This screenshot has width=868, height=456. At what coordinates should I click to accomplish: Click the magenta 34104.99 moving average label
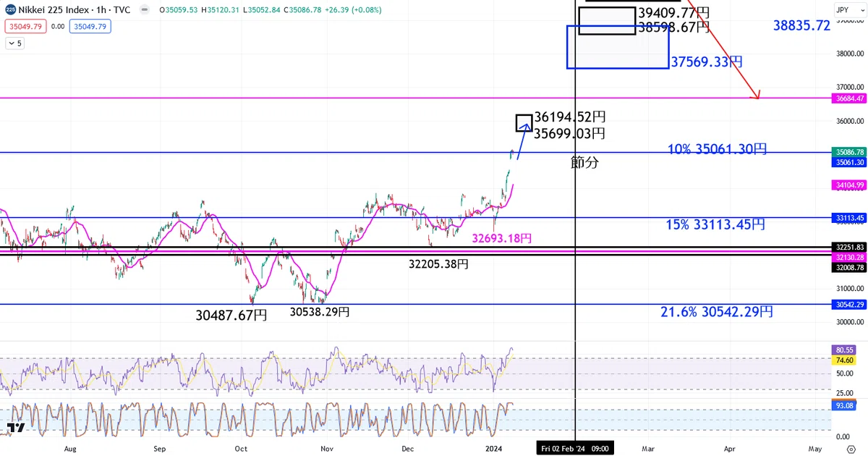[849, 185]
